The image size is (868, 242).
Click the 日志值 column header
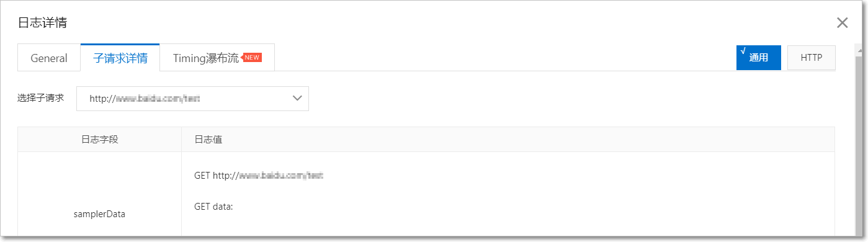pyautogui.click(x=208, y=140)
